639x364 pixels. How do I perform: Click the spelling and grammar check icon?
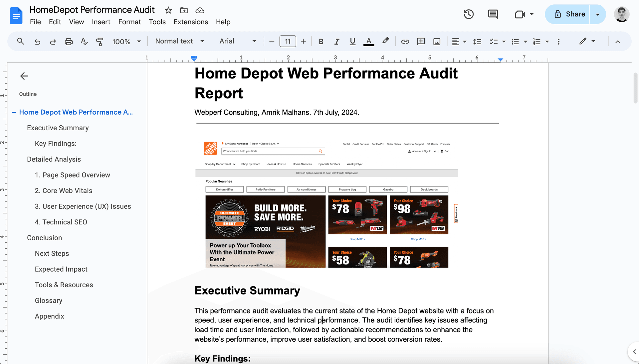pyautogui.click(x=84, y=42)
